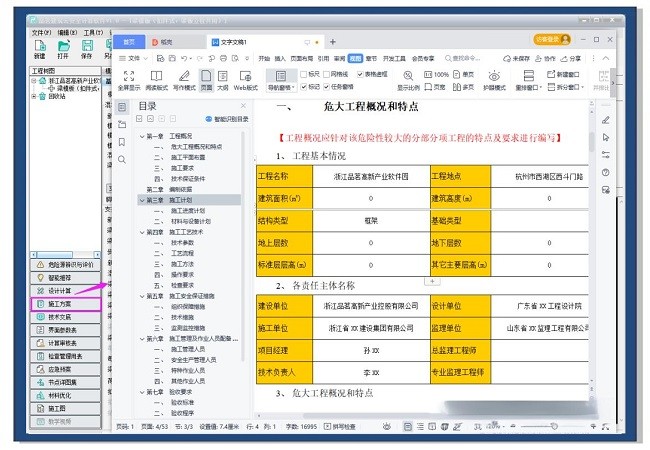Select the 大纲 outline view icon
The width and height of the screenshot is (650, 450).
click(x=223, y=76)
